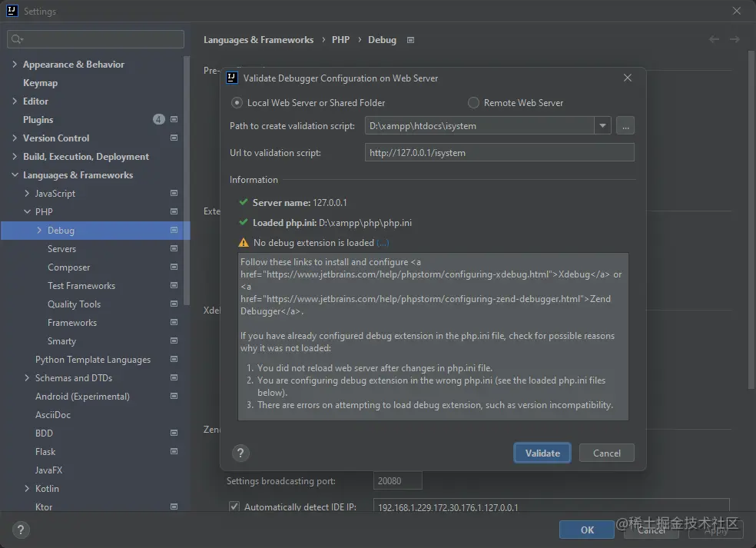Screen dimensions: 756x548
Task: Click the (...) link after No debug extension
Action: [383, 243]
